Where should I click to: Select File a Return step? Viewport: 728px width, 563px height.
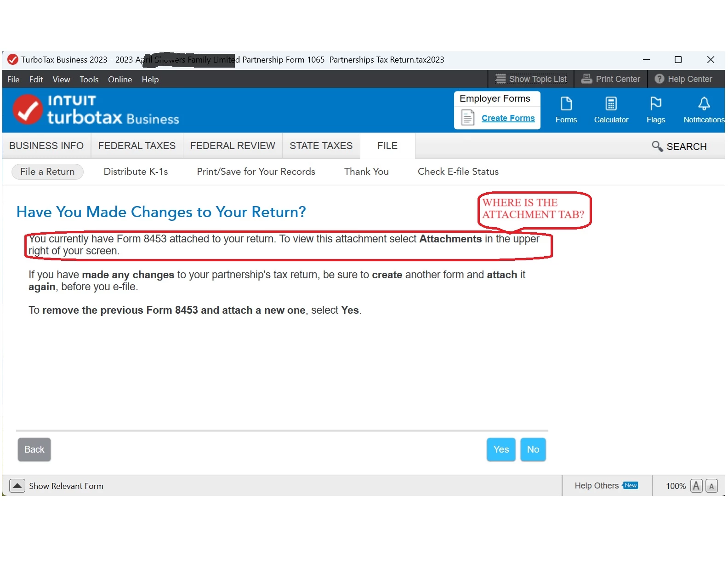(x=47, y=172)
